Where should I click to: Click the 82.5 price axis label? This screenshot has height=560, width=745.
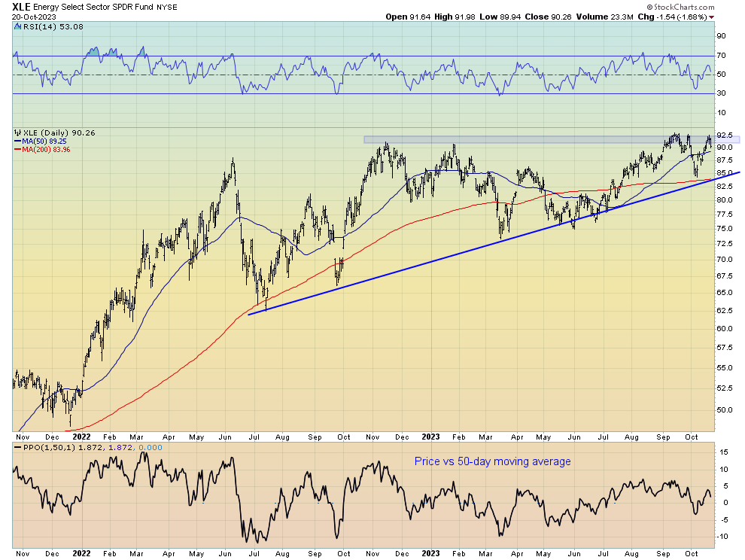coord(725,187)
